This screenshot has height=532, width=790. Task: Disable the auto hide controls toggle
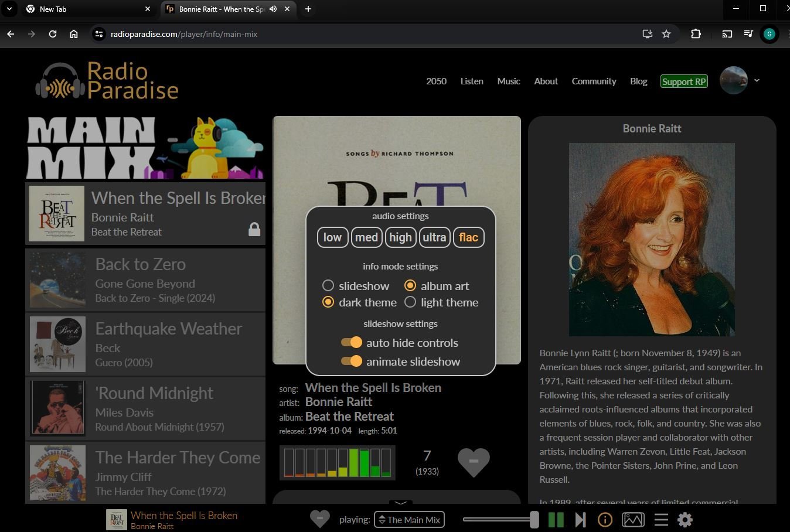[x=352, y=343]
